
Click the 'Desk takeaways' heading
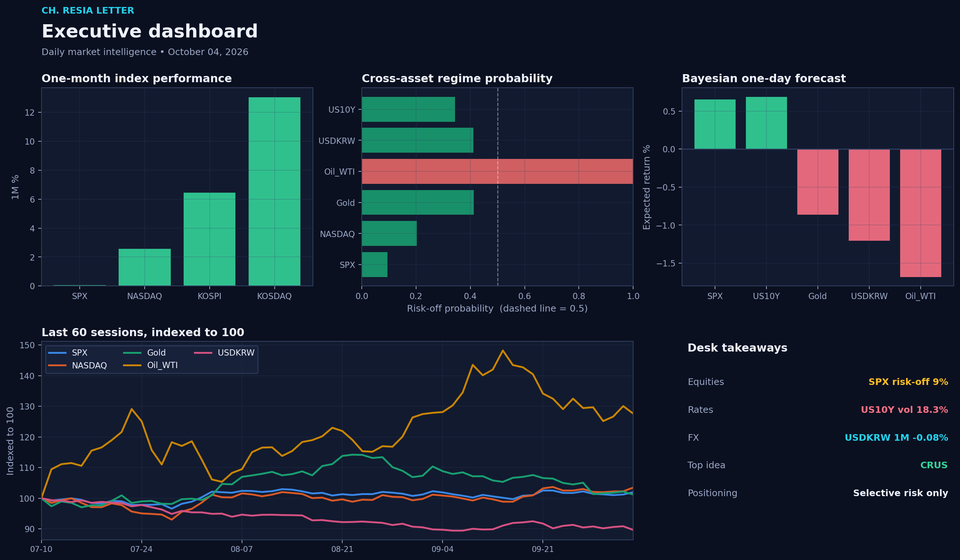[x=737, y=348]
